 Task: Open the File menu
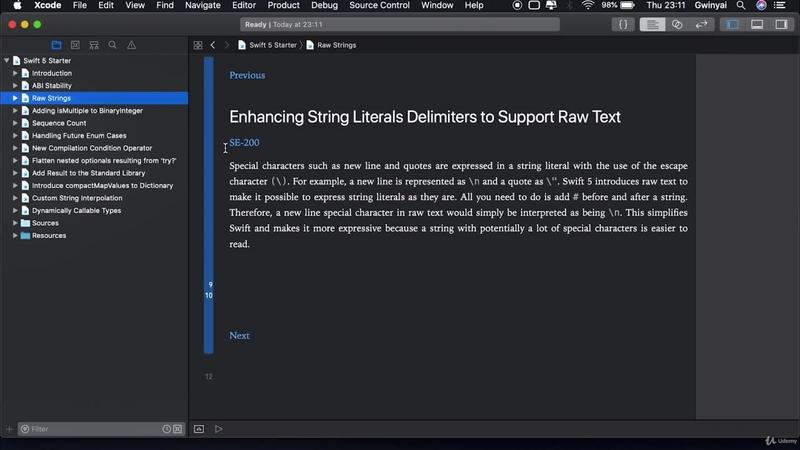click(x=80, y=5)
